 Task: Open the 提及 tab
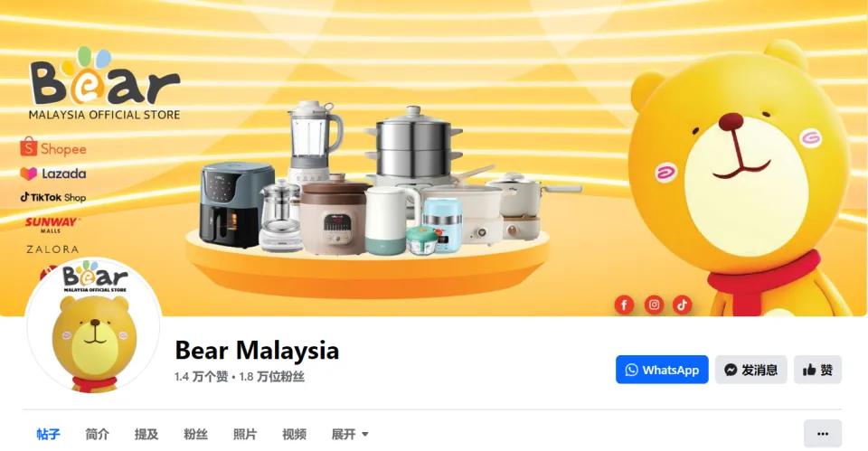coord(146,435)
